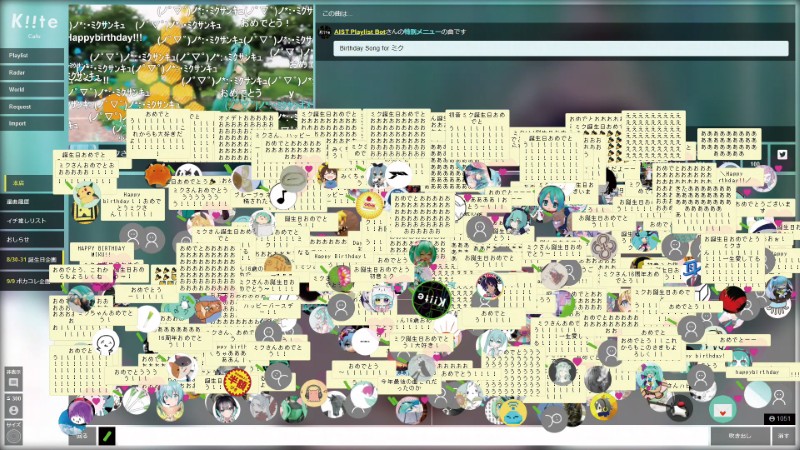
Task: Click the small red-and-white mascot avatar
Action: [x=679, y=407]
